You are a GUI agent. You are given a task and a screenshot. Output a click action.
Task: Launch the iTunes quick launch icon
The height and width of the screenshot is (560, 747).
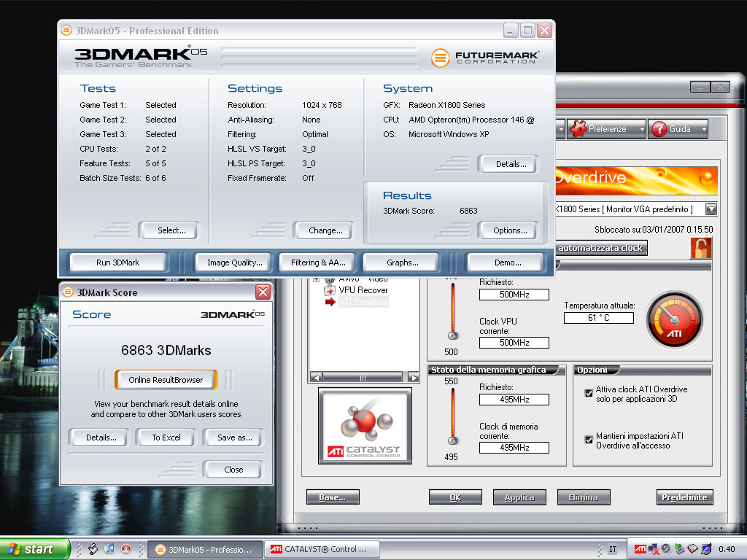[109, 549]
